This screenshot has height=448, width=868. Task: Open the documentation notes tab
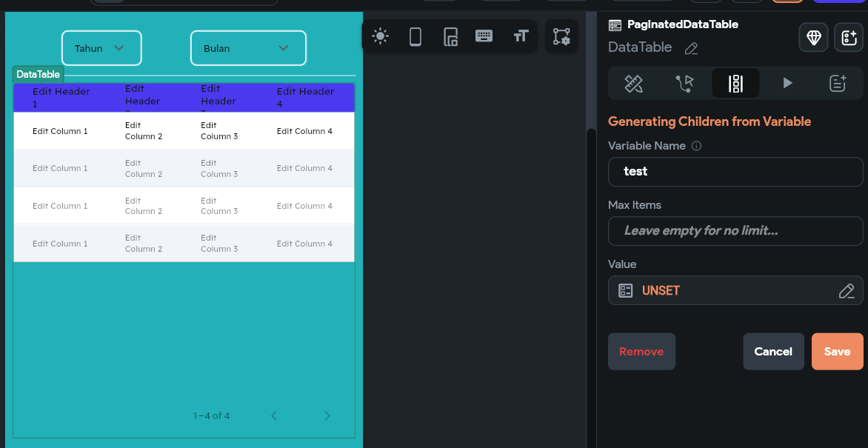pyautogui.click(x=838, y=83)
